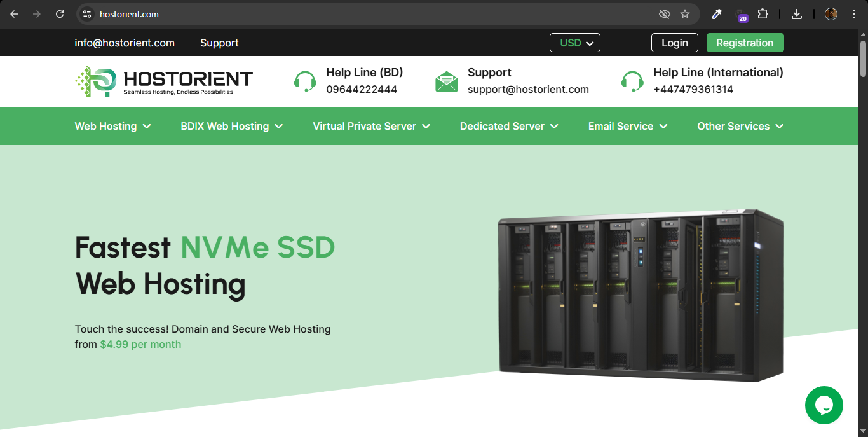Expand the Other Services menu
This screenshot has width=868, height=437.
pyautogui.click(x=740, y=126)
